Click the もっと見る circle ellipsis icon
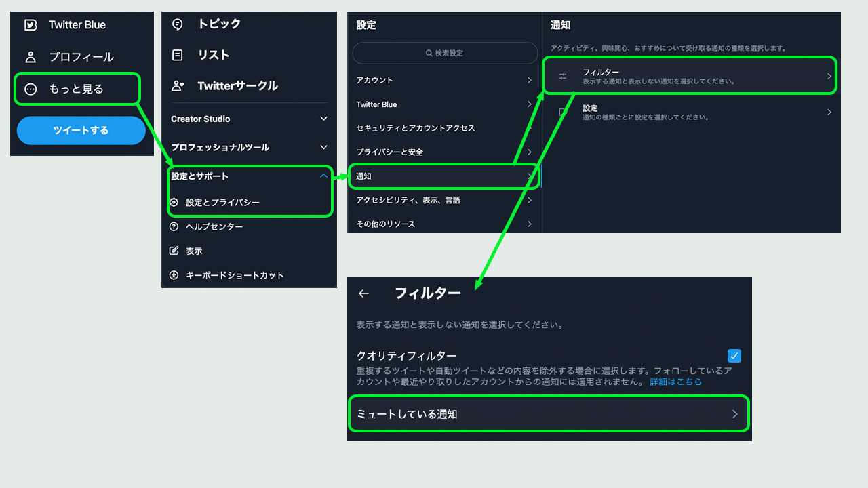The height and width of the screenshot is (488, 868). (30, 89)
